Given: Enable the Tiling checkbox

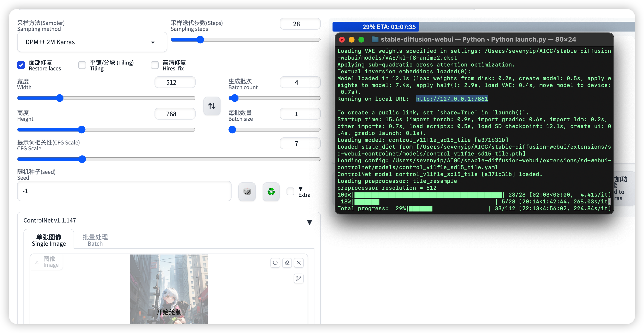Looking at the screenshot, I should pyautogui.click(x=82, y=65).
